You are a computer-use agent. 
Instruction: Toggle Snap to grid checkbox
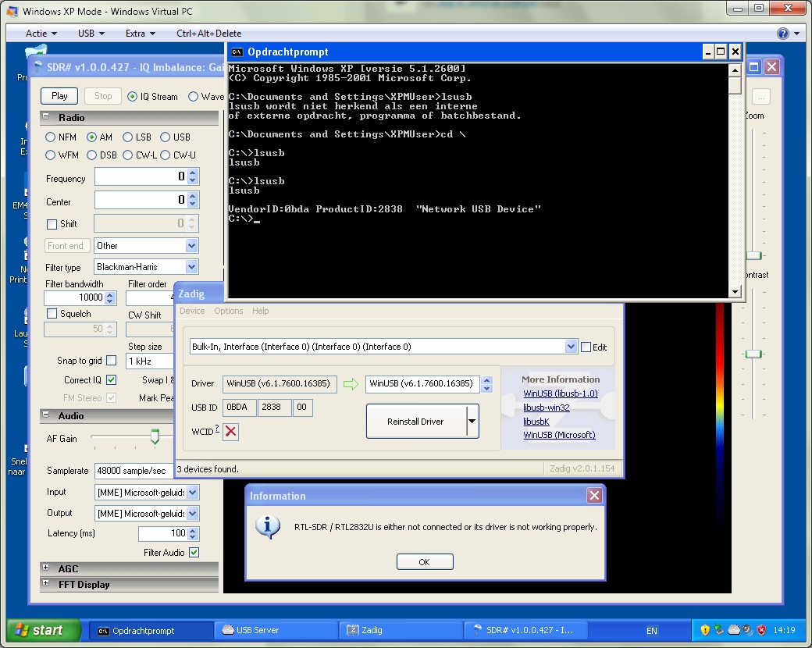111,360
